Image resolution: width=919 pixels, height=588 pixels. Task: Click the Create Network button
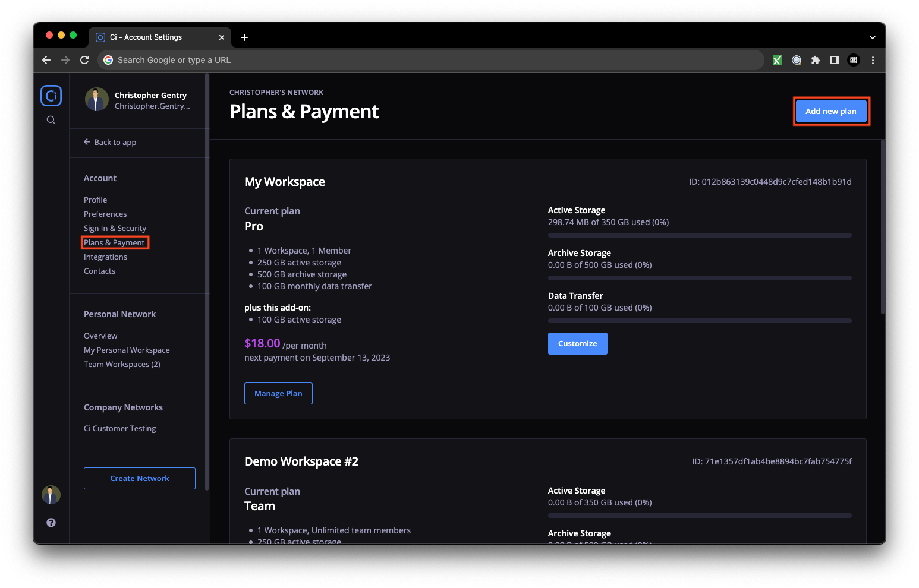140,478
